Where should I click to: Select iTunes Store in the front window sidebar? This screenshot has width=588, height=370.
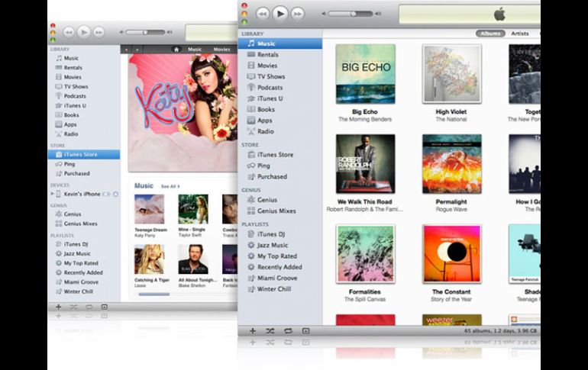click(x=275, y=155)
